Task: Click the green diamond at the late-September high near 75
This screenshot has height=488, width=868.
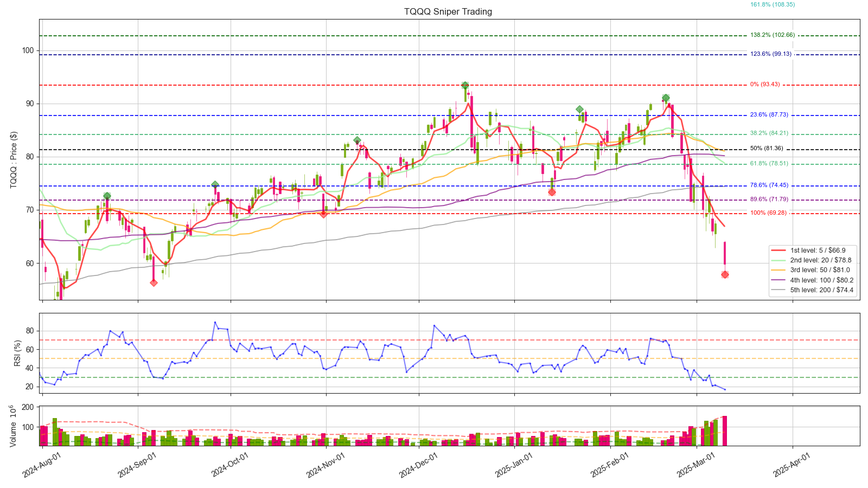Action: pos(215,185)
